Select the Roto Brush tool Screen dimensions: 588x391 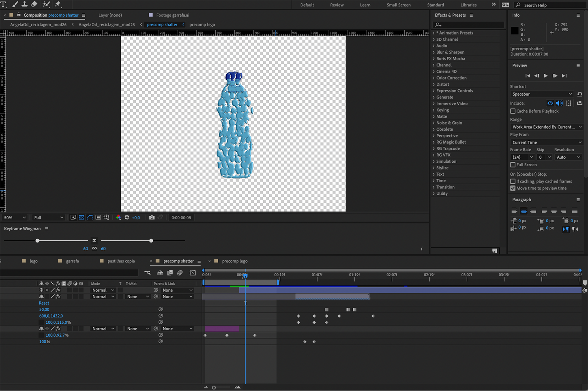pyautogui.click(x=46, y=4)
